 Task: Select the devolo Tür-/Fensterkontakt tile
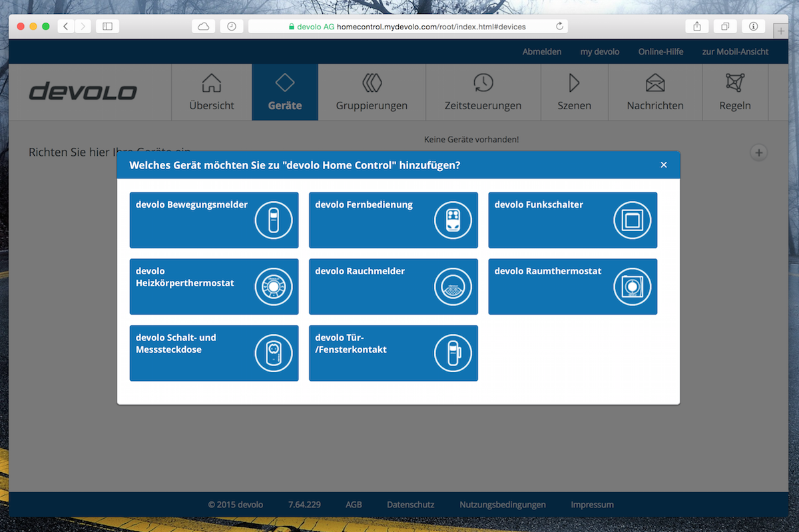pyautogui.click(x=393, y=354)
